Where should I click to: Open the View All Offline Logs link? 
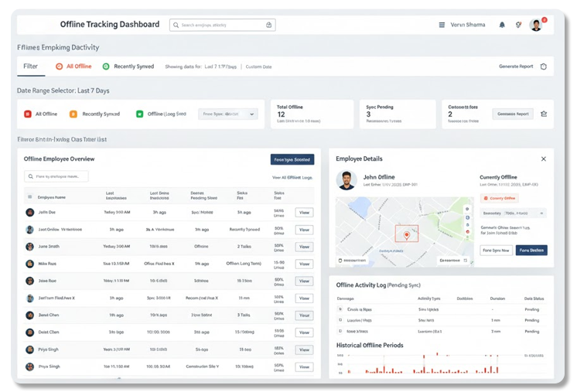coord(292,177)
